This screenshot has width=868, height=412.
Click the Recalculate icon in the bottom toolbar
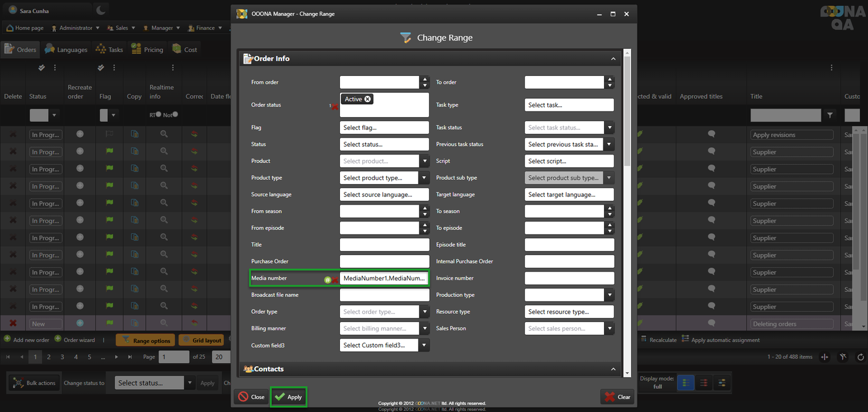[644, 340]
